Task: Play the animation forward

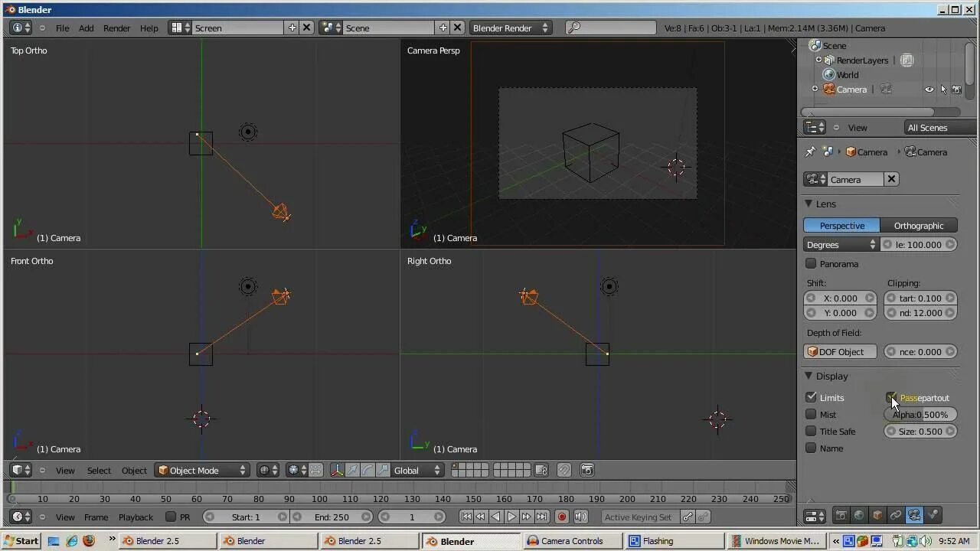Action: pyautogui.click(x=511, y=517)
